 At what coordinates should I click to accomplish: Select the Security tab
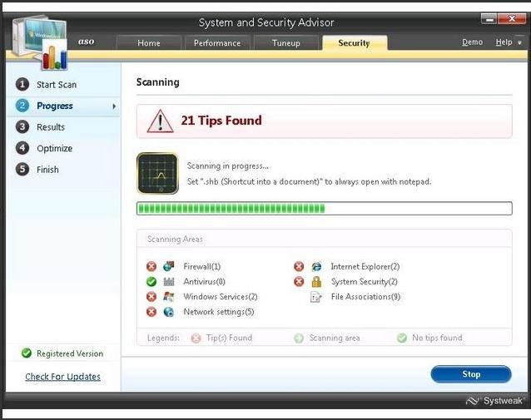[x=355, y=42]
